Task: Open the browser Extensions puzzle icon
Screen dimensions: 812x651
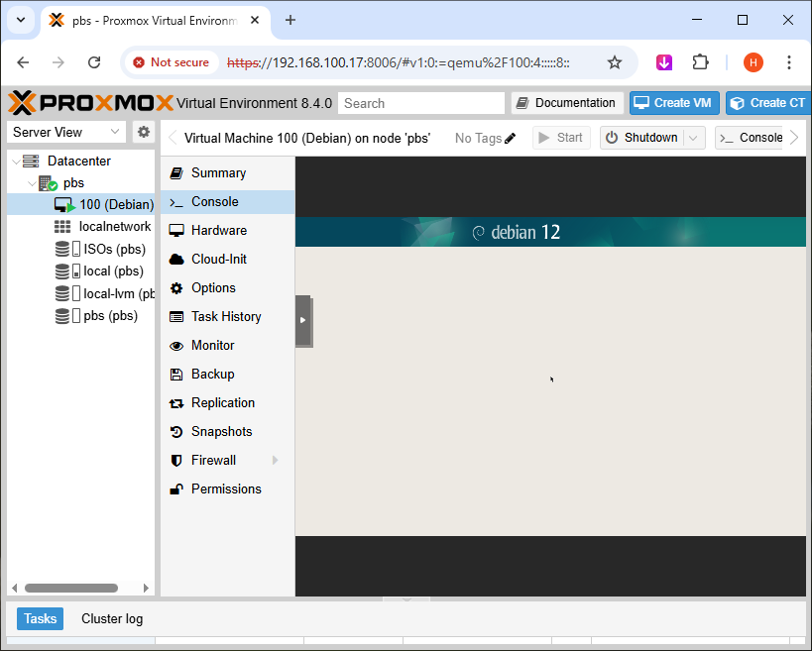Action: point(700,62)
